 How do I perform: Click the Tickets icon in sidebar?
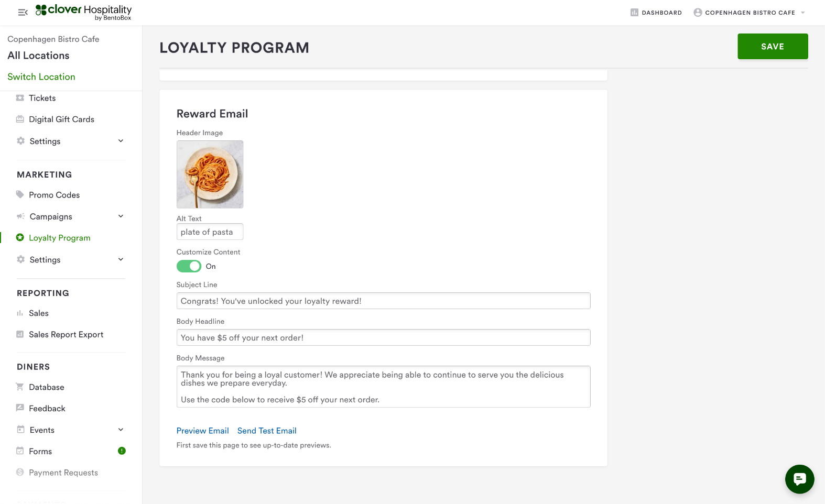[20, 98]
